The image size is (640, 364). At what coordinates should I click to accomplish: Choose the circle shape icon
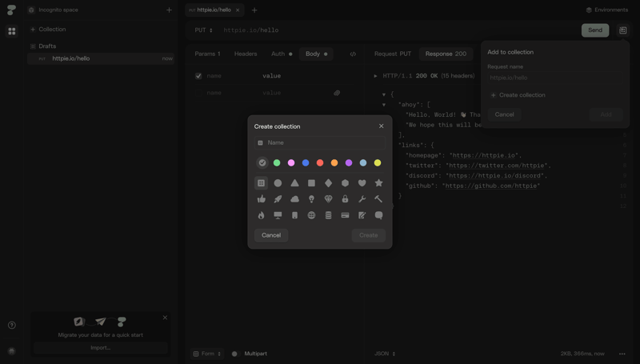[x=278, y=183]
